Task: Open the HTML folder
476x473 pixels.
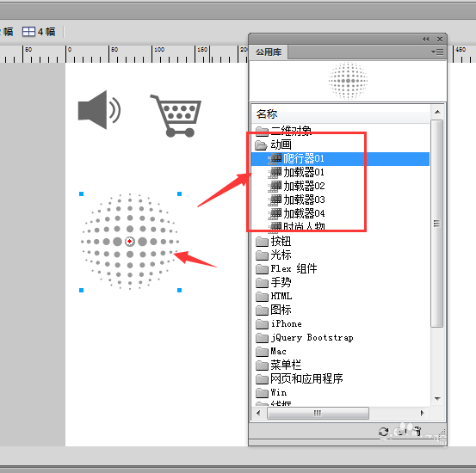Action: point(274,296)
